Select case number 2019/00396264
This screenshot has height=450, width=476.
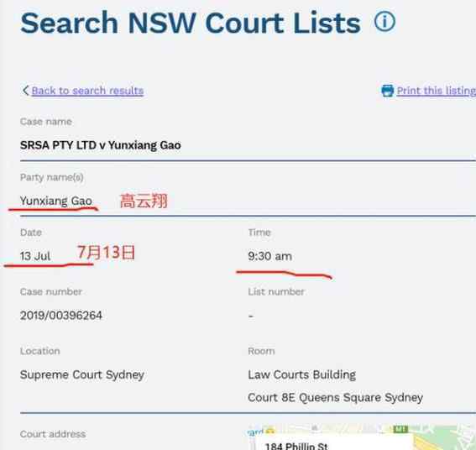point(61,315)
